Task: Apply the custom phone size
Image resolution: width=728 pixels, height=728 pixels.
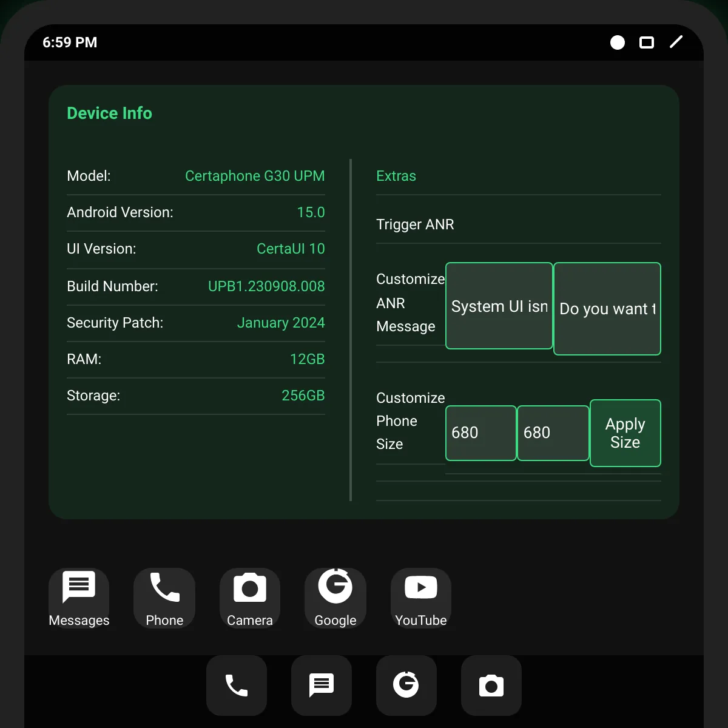Action: point(625,433)
